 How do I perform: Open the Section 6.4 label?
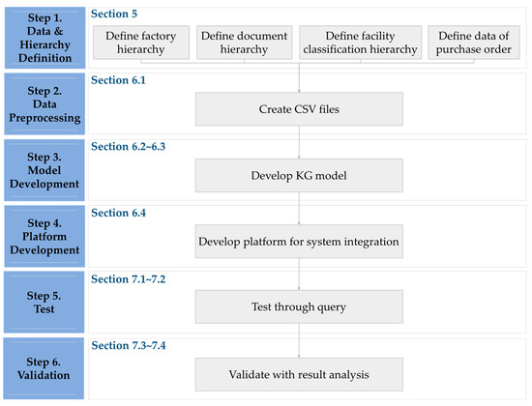(118, 213)
